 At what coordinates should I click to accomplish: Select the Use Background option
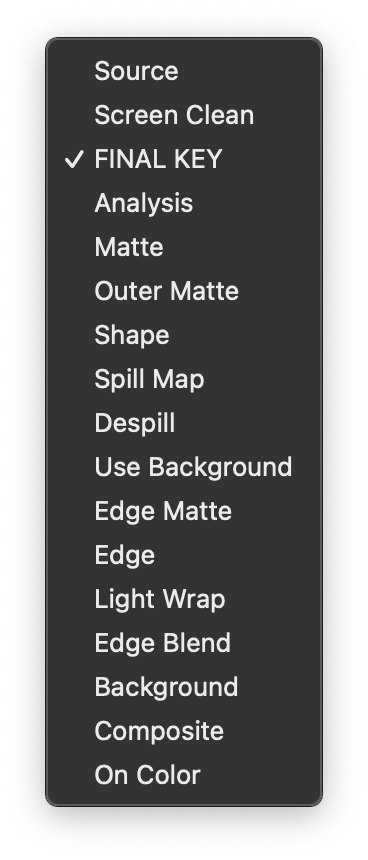pyautogui.click(x=184, y=467)
